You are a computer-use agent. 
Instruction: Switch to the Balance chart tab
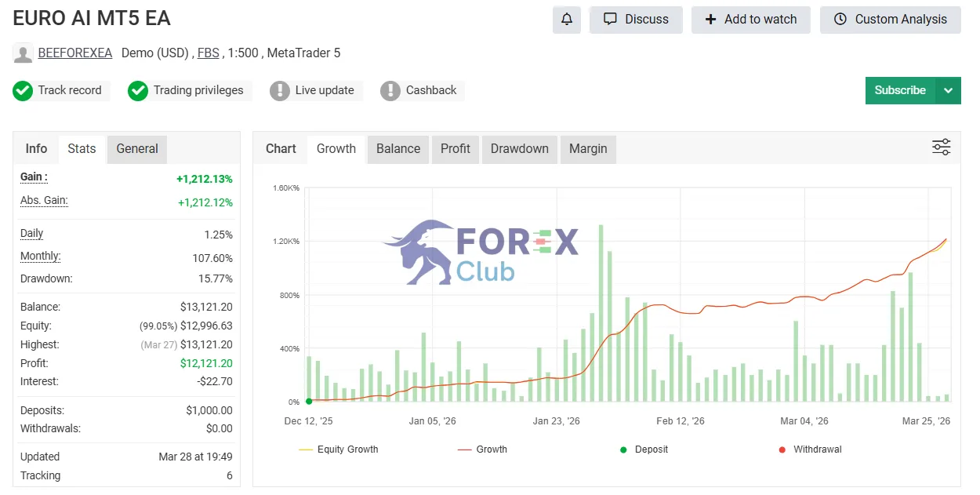pyautogui.click(x=398, y=149)
